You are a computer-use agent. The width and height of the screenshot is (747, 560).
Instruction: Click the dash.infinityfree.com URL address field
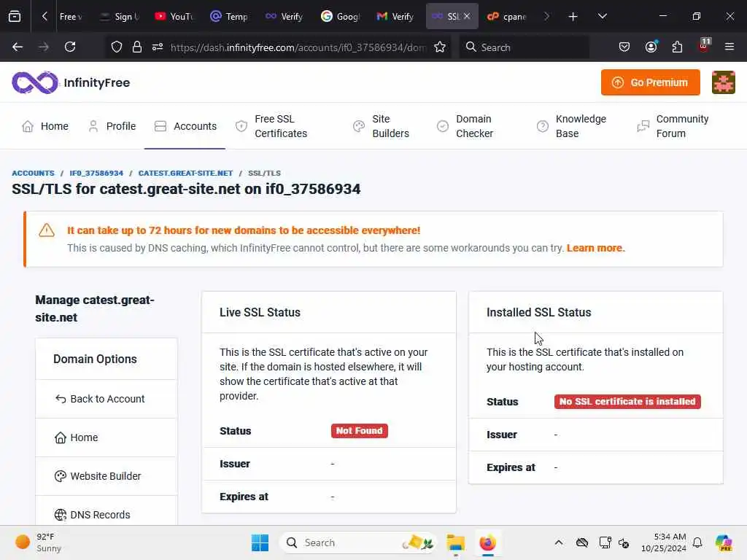pyautogui.click(x=298, y=47)
